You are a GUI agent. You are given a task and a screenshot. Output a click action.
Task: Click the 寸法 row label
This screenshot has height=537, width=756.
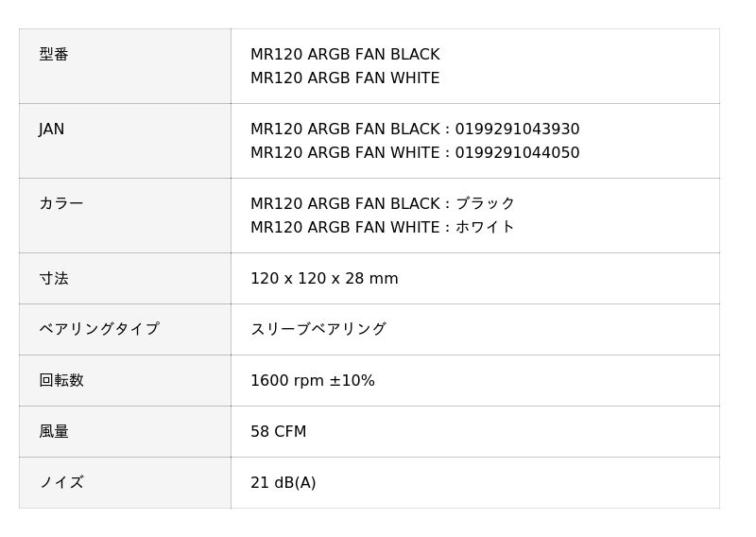click(x=54, y=278)
